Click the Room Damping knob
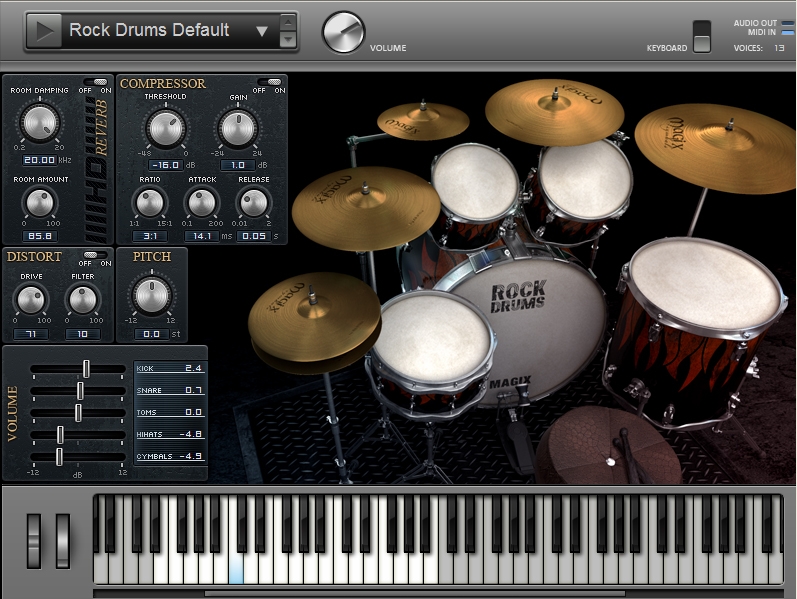This screenshot has height=599, width=797. [39, 123]
